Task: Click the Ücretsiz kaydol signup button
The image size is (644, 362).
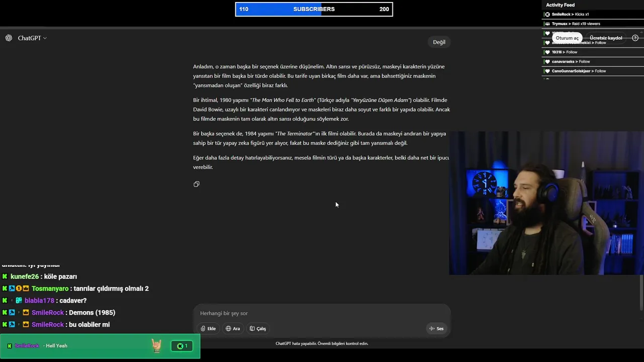Action: coord(606,38)
